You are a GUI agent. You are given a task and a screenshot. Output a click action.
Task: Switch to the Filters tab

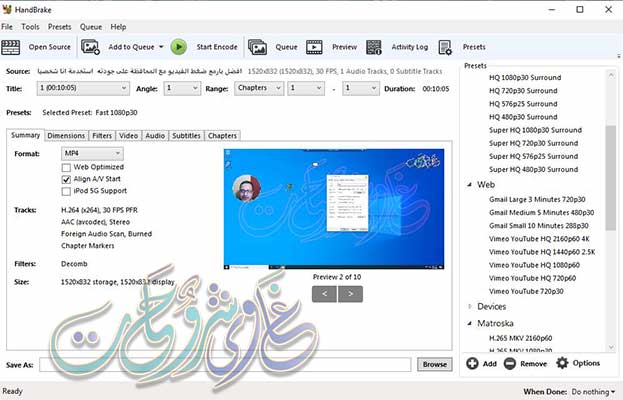point(102,136)
